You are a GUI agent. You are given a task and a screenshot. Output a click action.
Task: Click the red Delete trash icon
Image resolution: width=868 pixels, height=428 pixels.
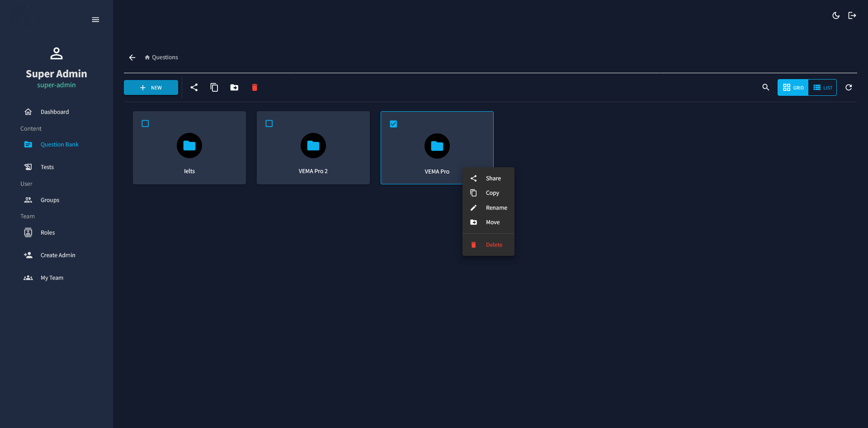[x=255, y=87]
